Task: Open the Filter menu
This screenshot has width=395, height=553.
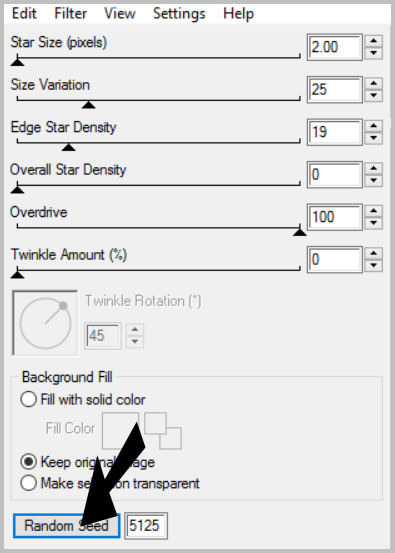Action: point(71,13)
